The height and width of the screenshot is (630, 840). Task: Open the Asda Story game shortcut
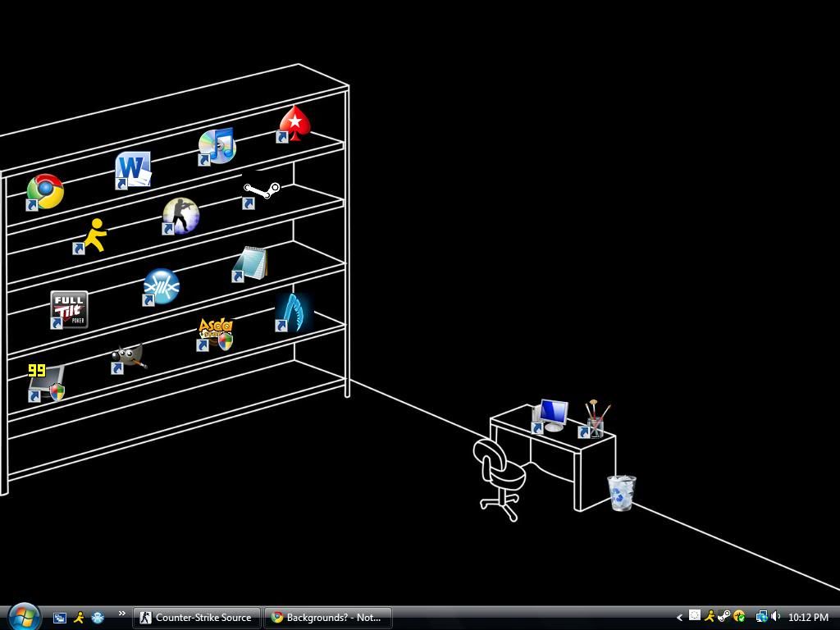click(216, 335)
